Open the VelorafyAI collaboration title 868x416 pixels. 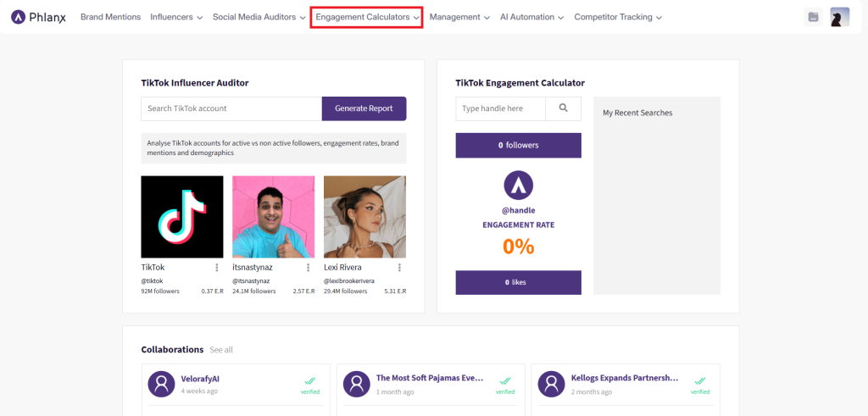coord(200,379)
